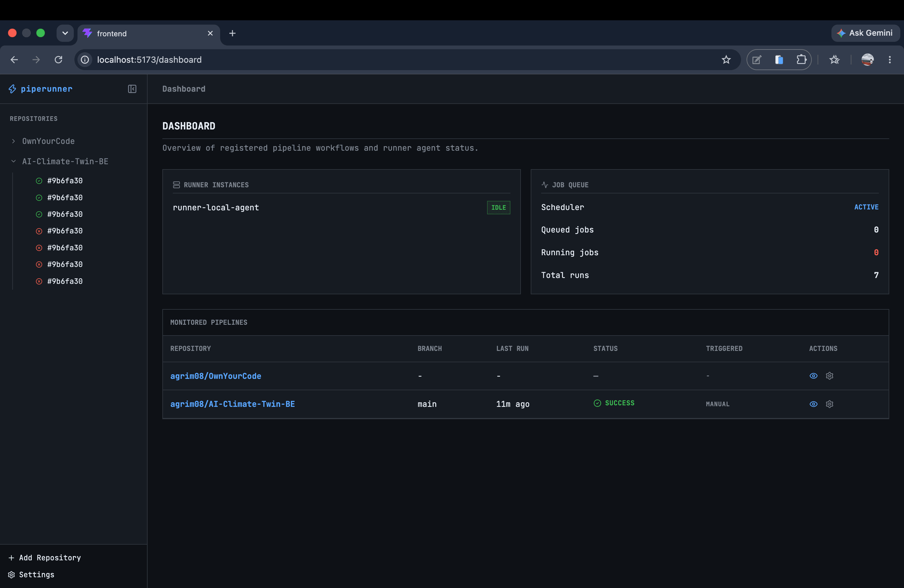Click the "11m ago" last run cell
904x588 pixels.
tap(513, 404)
